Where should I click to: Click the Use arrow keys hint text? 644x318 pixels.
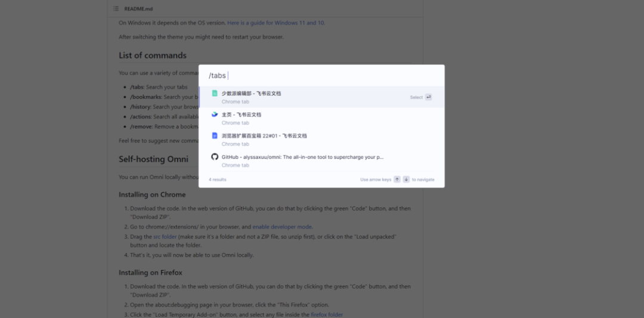(x=376, y=180)
